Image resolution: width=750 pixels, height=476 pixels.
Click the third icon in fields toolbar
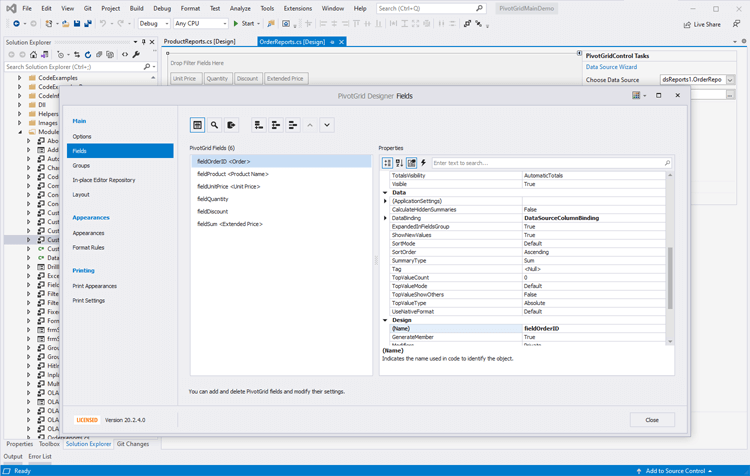pos(231,125)
